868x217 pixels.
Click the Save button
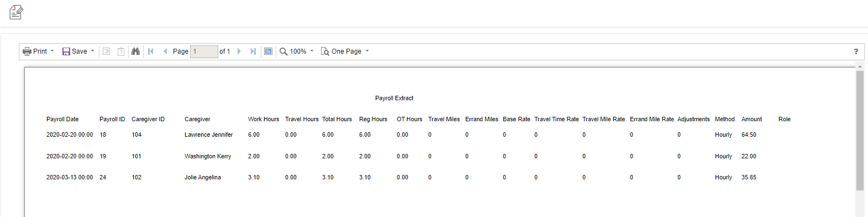pyautogui.click(x=75, y=51)
